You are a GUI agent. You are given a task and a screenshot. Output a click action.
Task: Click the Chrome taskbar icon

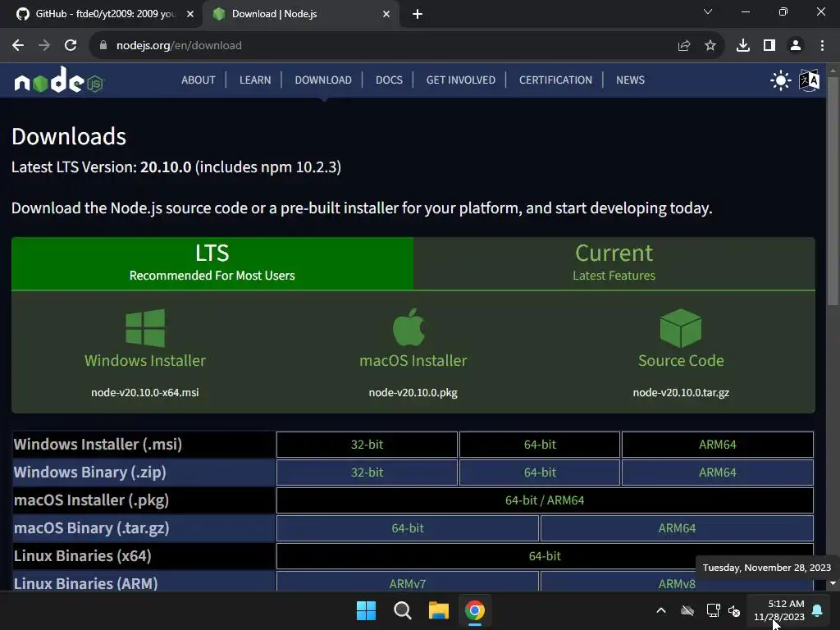[475, 610]
